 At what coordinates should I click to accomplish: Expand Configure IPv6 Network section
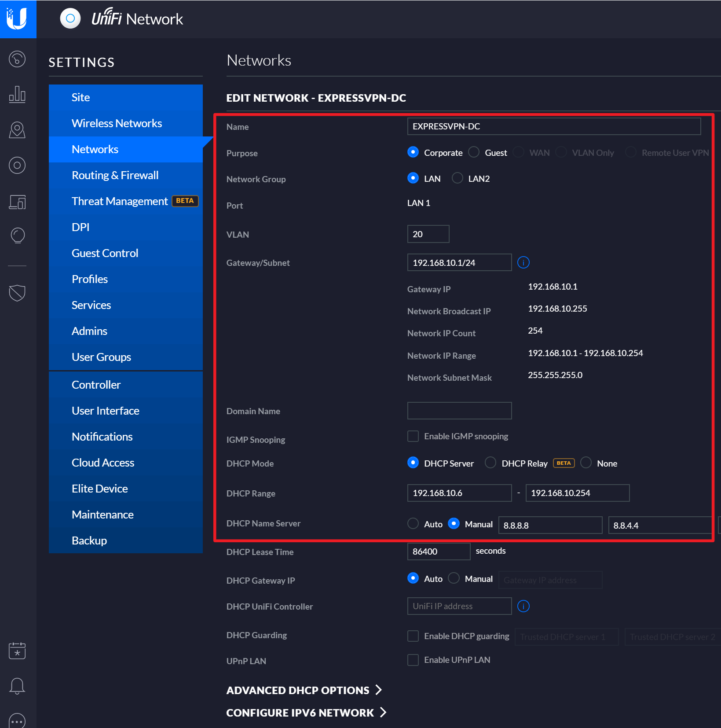306,713
